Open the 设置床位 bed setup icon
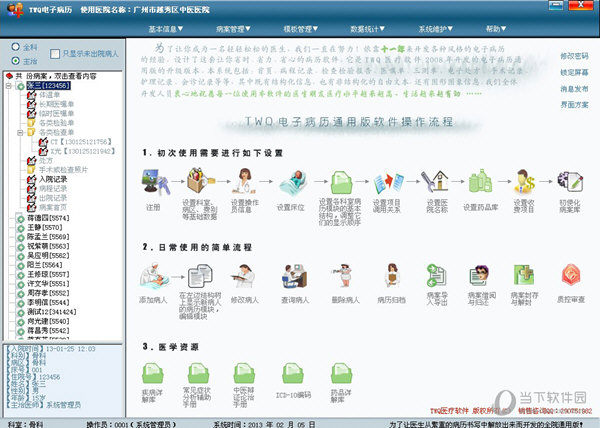Screen dimensions: 600x428 [x=293, y=182]
